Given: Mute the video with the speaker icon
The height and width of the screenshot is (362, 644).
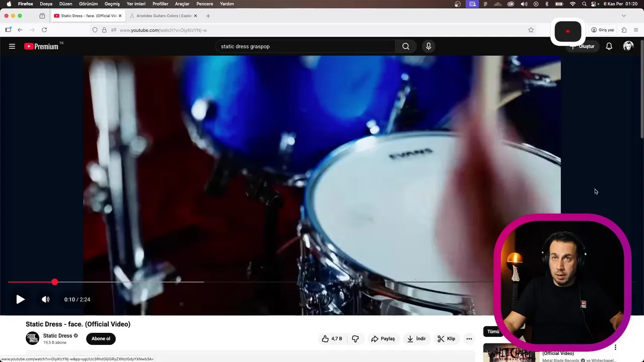Looking at the screenshot, I should 45,299.
